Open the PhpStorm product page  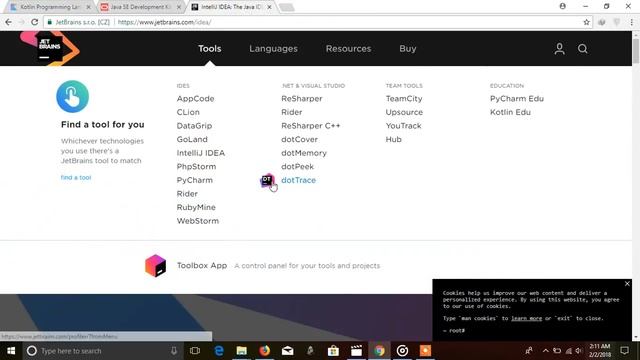[x=196, y=167]
